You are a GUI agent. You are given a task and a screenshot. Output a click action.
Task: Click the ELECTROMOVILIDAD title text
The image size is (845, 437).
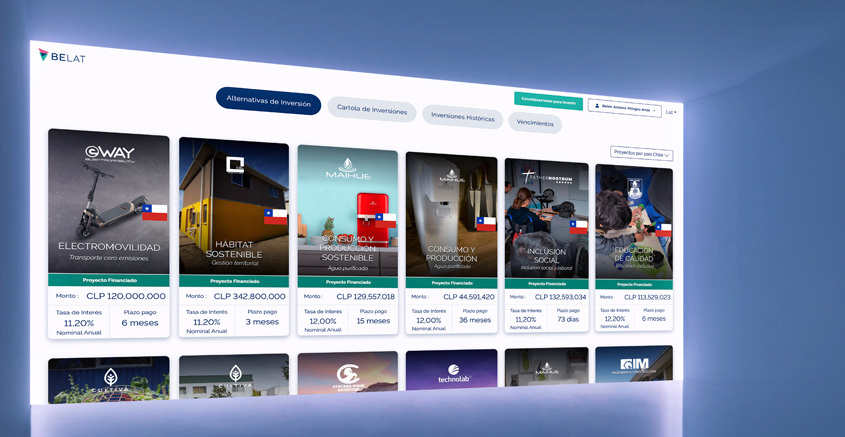pyautogui.click(x=109, y=247)
